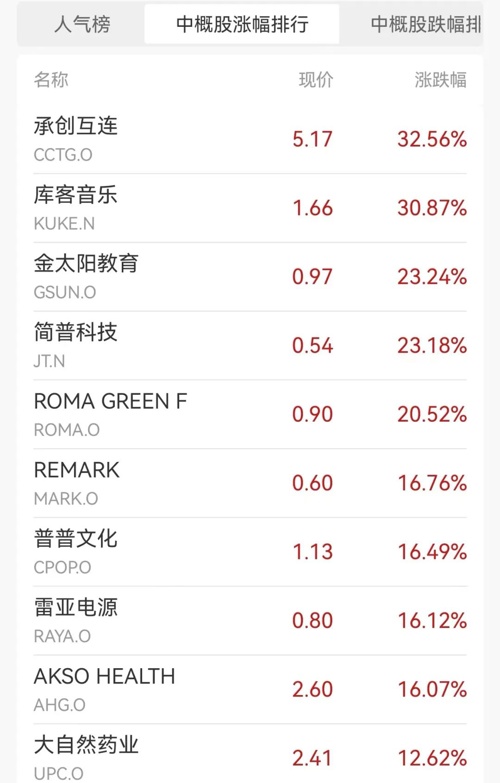Open 库客音乐 KUKE.N stock details
Image resolution: width=500 pixels, height=783 pixels.
250,208
